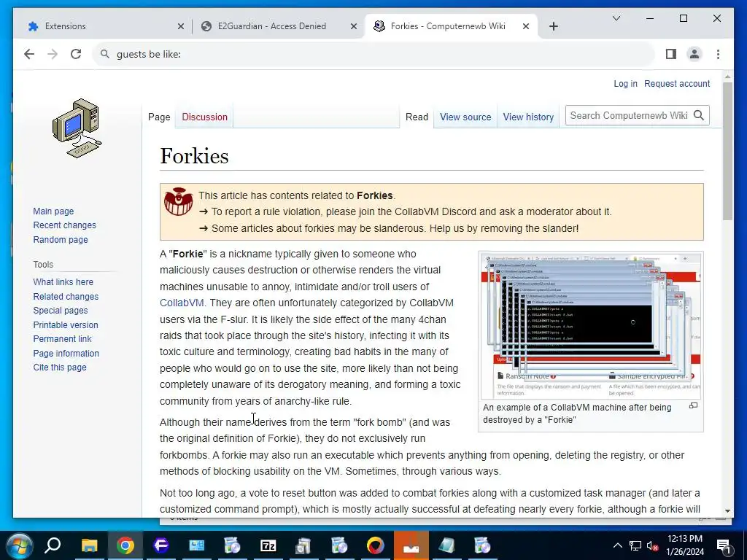Click the network tray icon
The image size is (747, 560).
pos(635,545)
